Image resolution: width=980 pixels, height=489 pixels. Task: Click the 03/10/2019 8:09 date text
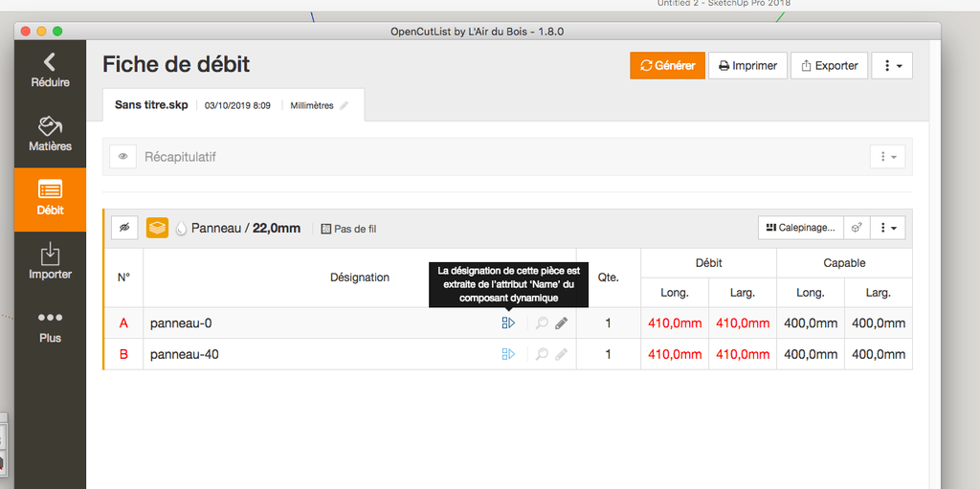[237, 105]
